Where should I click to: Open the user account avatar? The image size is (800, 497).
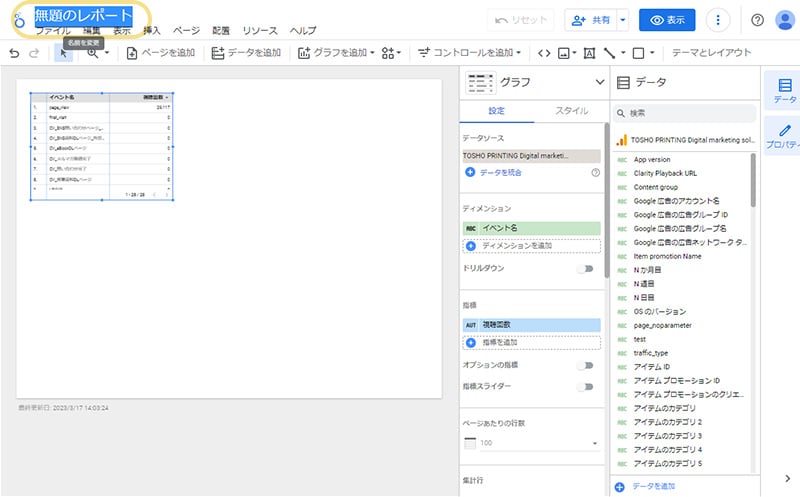pos(785,20)
